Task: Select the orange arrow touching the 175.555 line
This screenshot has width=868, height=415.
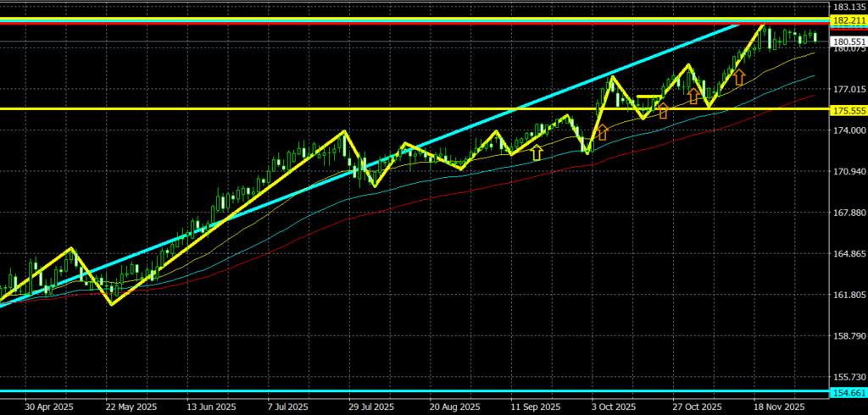Action: 663,110
